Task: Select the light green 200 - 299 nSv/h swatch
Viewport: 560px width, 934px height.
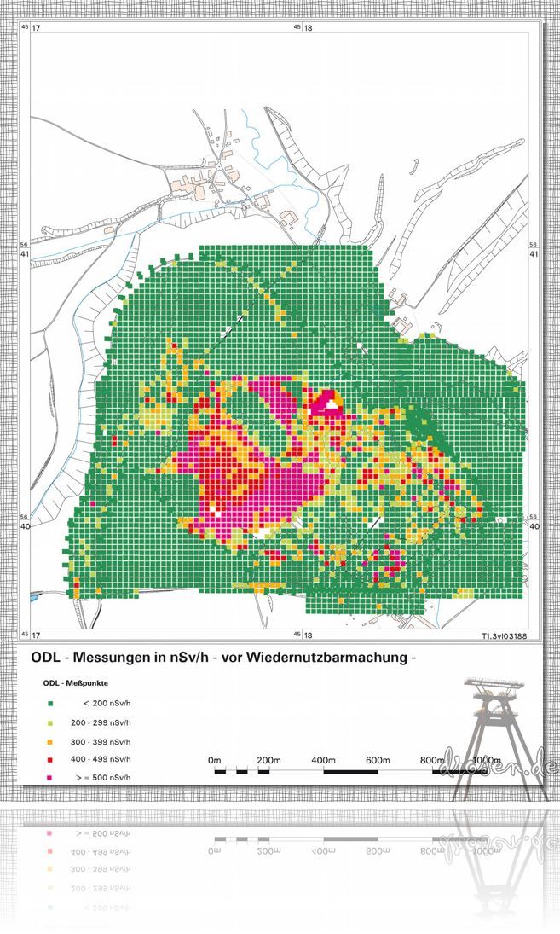Action: point(50,722)
